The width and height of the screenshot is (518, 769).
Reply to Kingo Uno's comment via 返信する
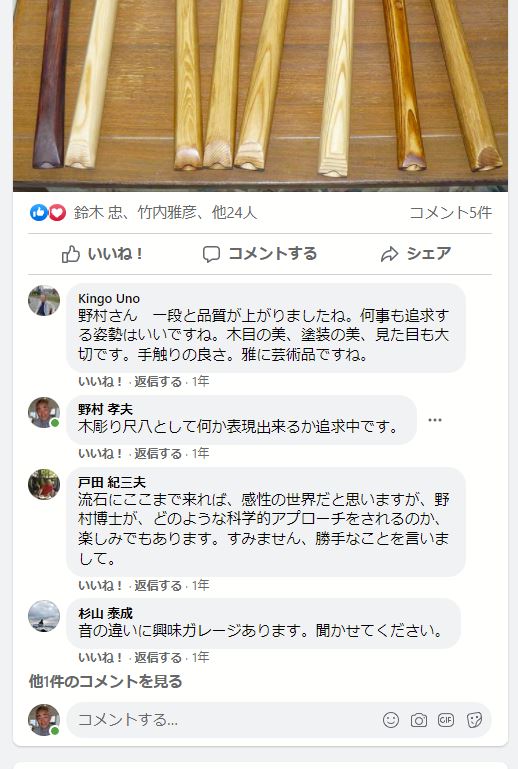tap(158, 381)
